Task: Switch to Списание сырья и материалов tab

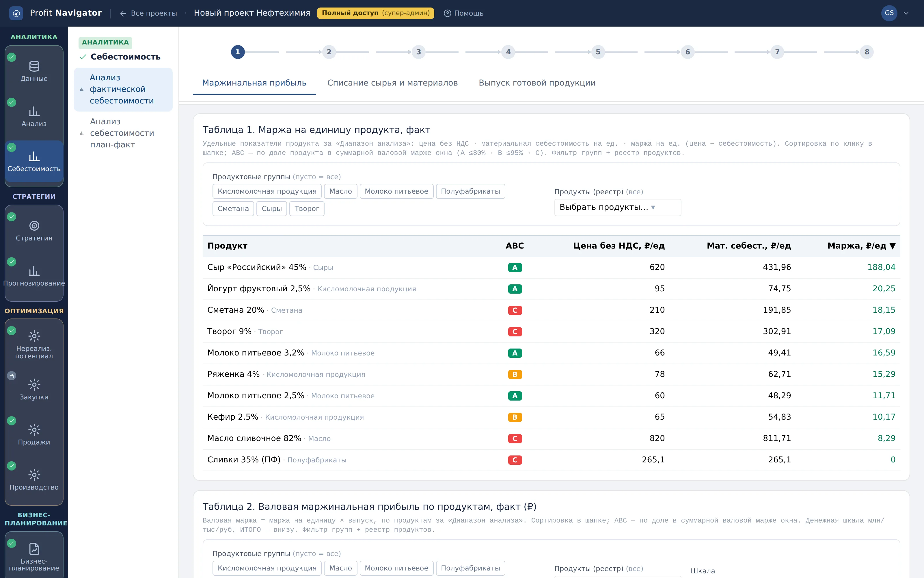Action: click(392, 83)
